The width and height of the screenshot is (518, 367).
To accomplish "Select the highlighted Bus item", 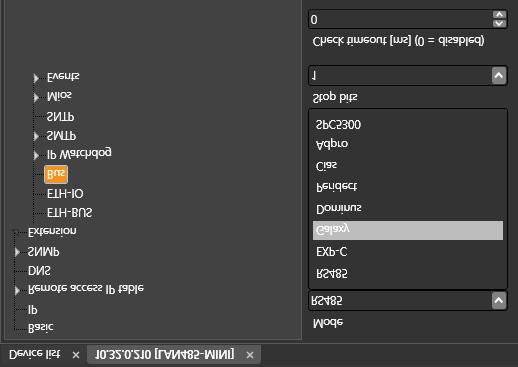I will pyautogui.click(x=56, y=174).
